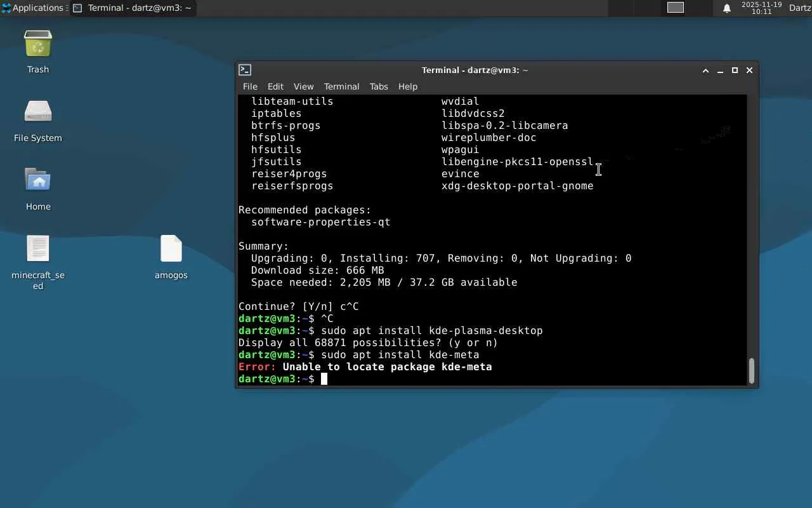Click the 'Download size: 666 MB' line

coord(318,271)
